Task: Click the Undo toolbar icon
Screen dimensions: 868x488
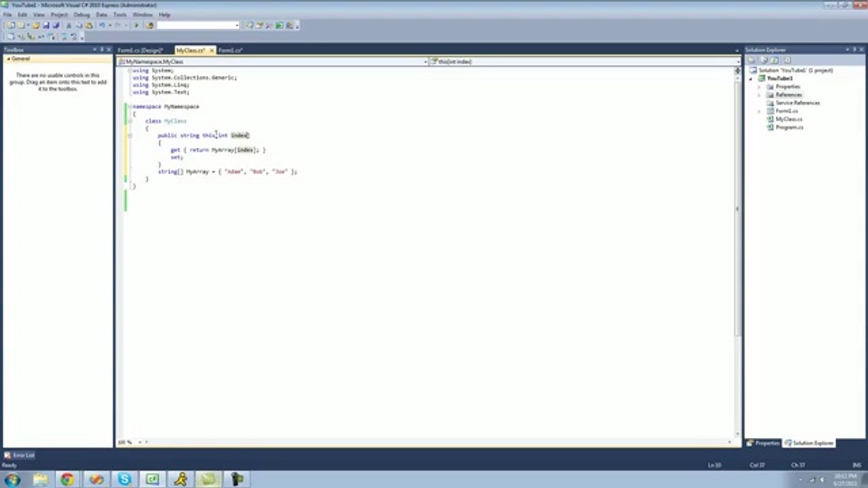Action: [102, 25]
